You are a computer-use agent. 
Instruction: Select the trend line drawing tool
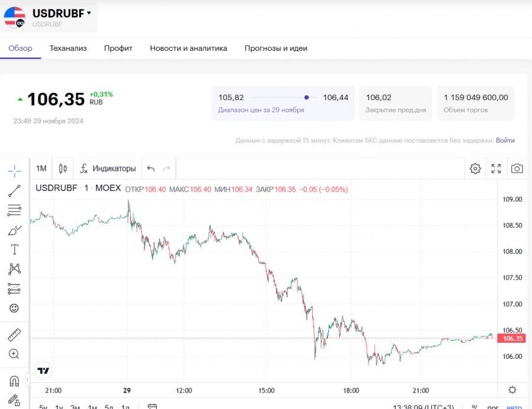click(x=15, y=191)
